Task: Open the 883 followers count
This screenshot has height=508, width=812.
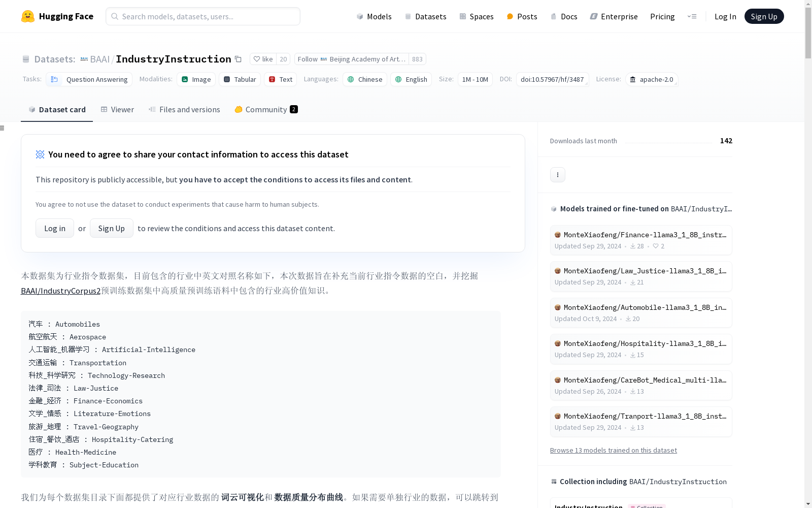Action: click(417, 59)
